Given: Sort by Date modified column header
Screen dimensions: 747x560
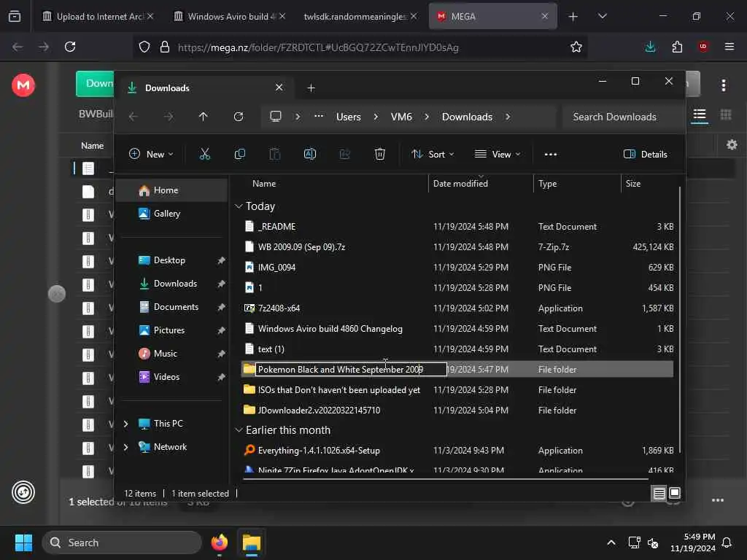Looking at the screenshot, I should 481,183.
